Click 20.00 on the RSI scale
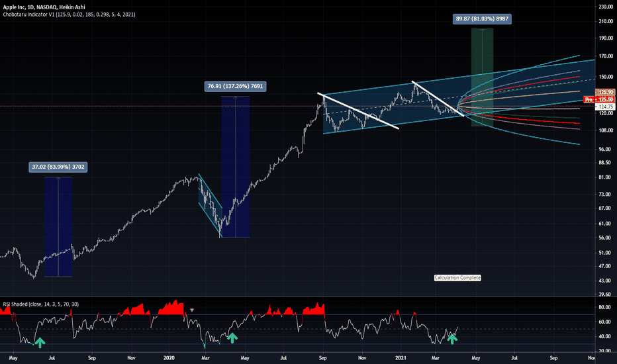Image resolution: width=617 pixels, height=364 pixels. 604,351
